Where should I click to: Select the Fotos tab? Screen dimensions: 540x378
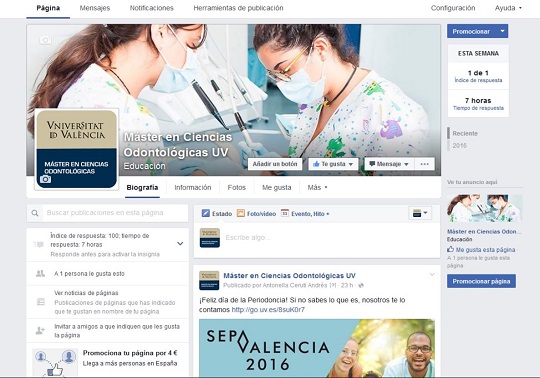237,188
